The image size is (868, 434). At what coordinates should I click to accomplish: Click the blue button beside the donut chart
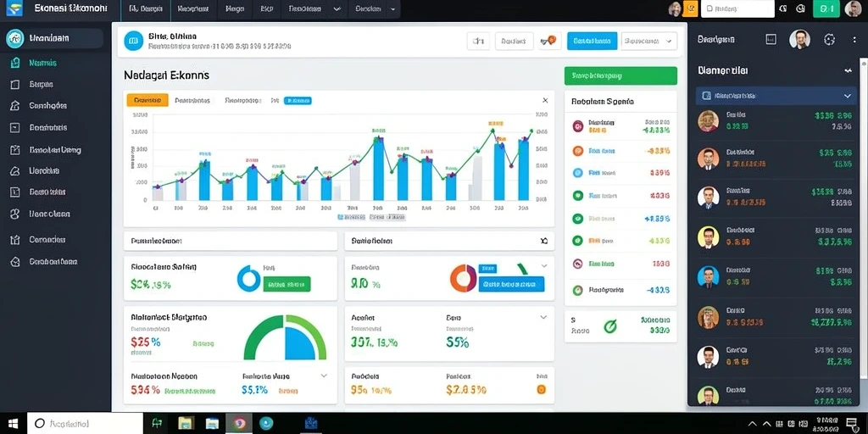click(x=509, y=284)
